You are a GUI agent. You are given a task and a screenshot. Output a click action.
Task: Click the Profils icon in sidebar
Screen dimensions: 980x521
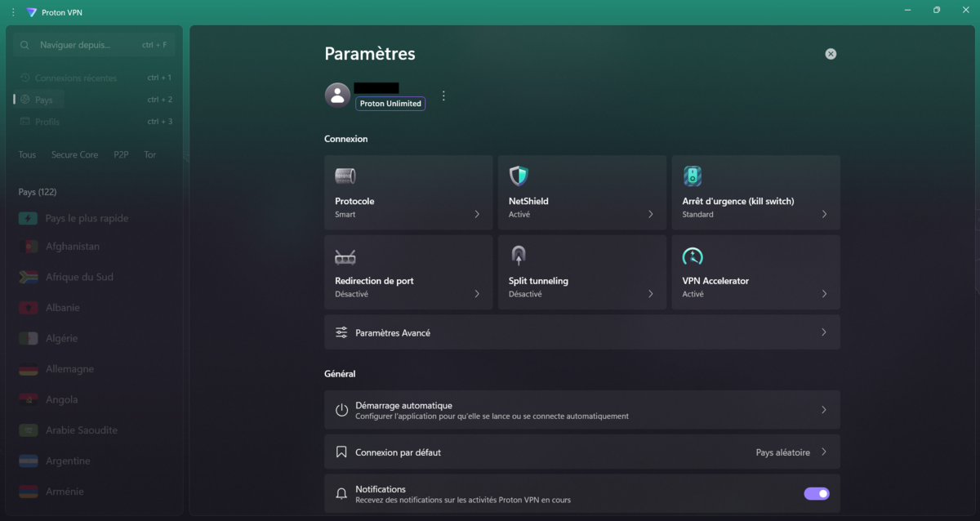click(x=25, y=122)
